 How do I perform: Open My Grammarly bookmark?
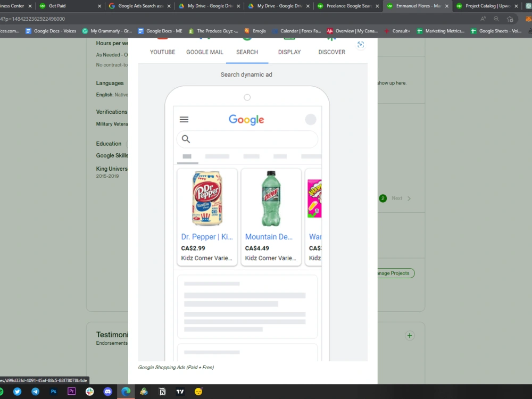(x=107, y=31)
